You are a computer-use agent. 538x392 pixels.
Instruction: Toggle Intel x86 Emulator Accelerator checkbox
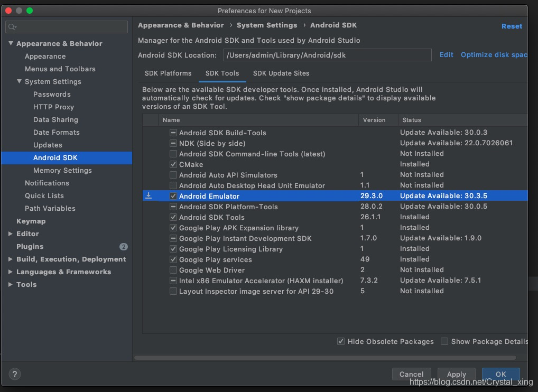pos(173,281)
